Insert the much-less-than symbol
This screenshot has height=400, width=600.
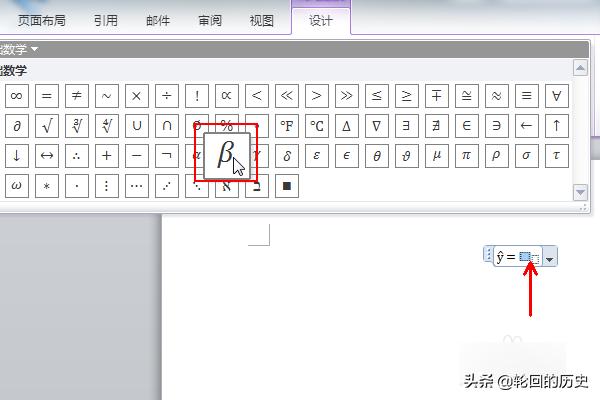click(287, 96)
